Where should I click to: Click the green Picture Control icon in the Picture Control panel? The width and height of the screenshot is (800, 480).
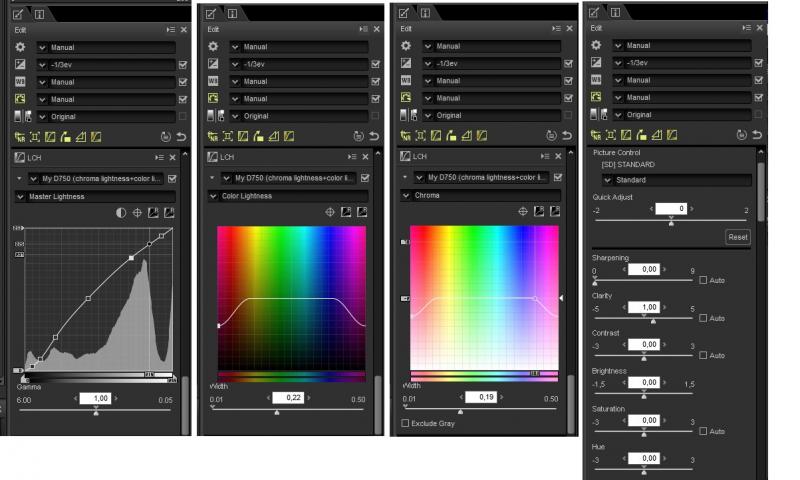click(595, 97)
